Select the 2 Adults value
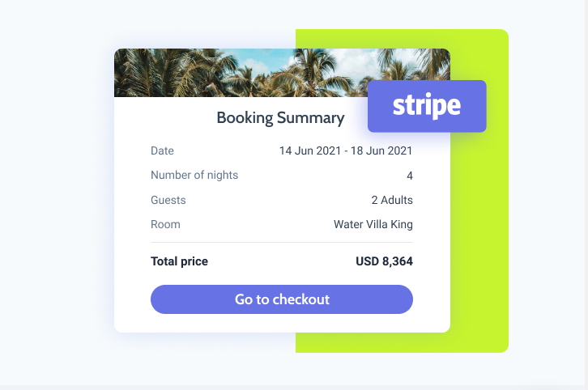This screenshot has width=588, height=390. pos(392,200)
